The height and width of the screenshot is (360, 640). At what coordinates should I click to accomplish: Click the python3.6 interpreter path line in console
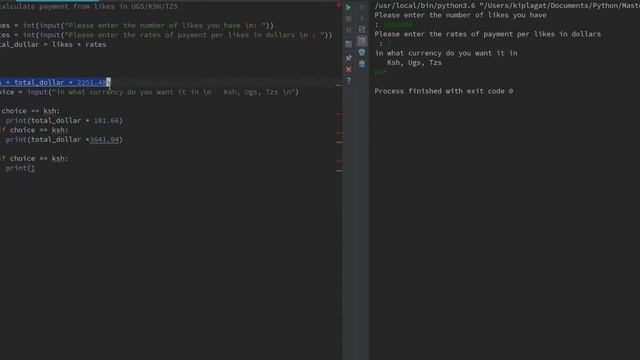coord(507,6)
